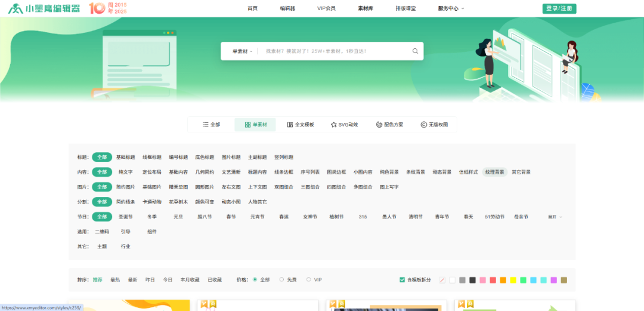644x311 pixels.
Task: Go to 首页 in the top navigation
Action: coord(253,8)
